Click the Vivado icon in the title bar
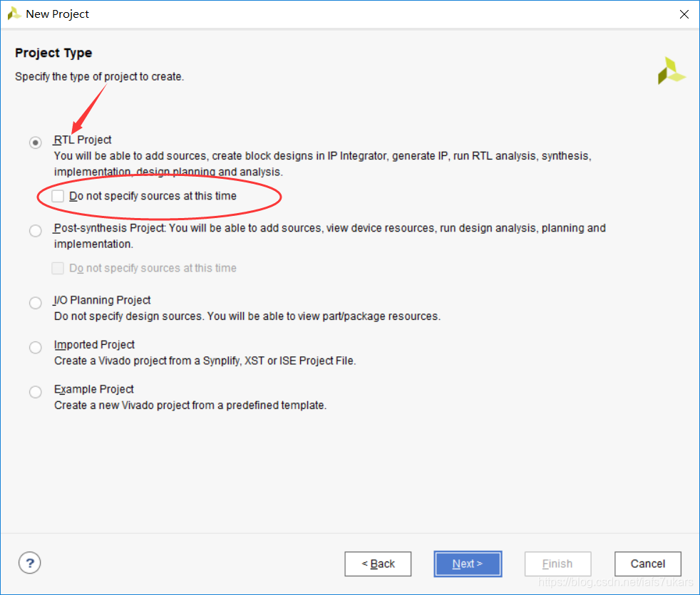The width and height of the screenshot is (700, 595). tap(14, 14)
